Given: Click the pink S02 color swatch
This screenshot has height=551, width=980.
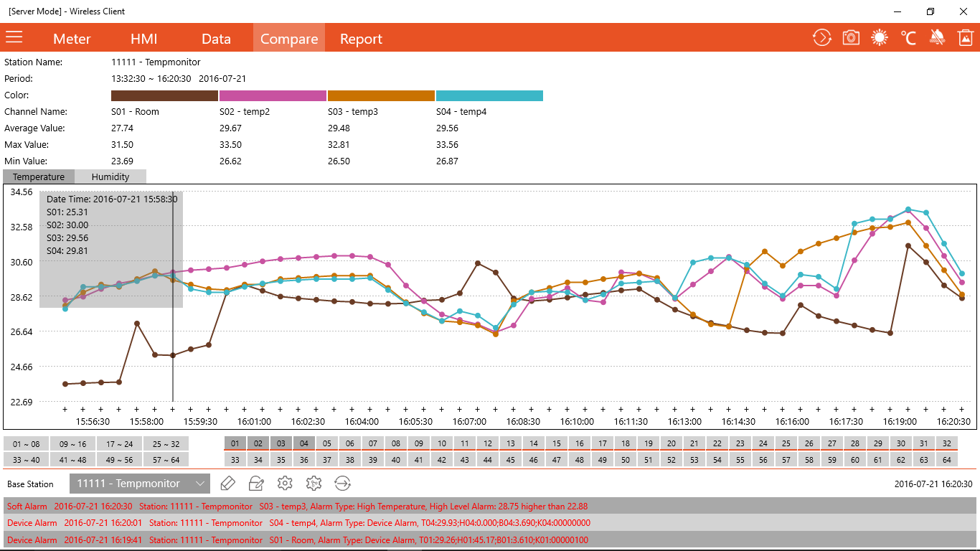Looking at the screenshot, I should (x=273, y=95).
